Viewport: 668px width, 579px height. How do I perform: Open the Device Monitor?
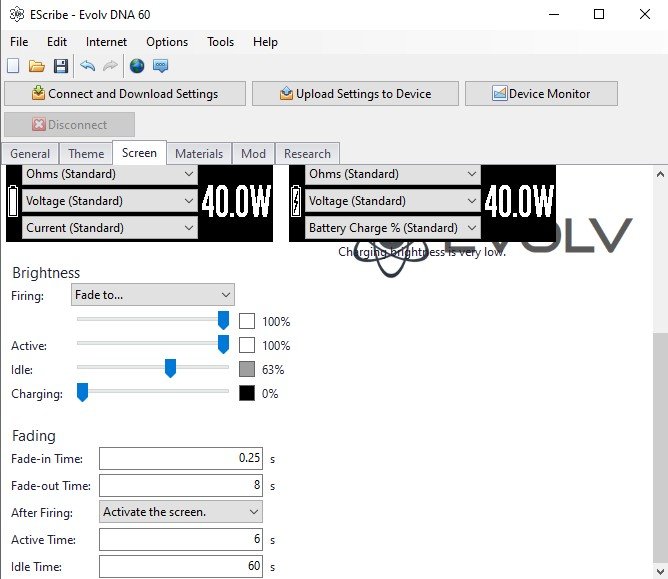point(541,93)
